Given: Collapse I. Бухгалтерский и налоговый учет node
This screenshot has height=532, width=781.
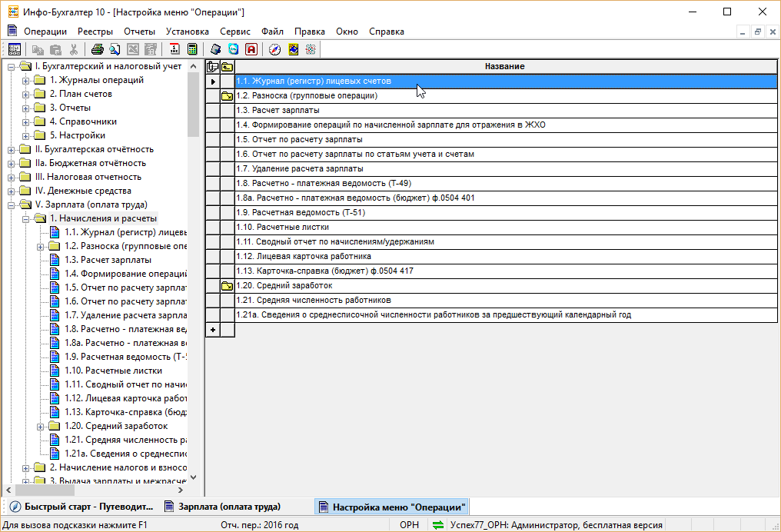Looking at the screenshot, I should coord(11,67).
